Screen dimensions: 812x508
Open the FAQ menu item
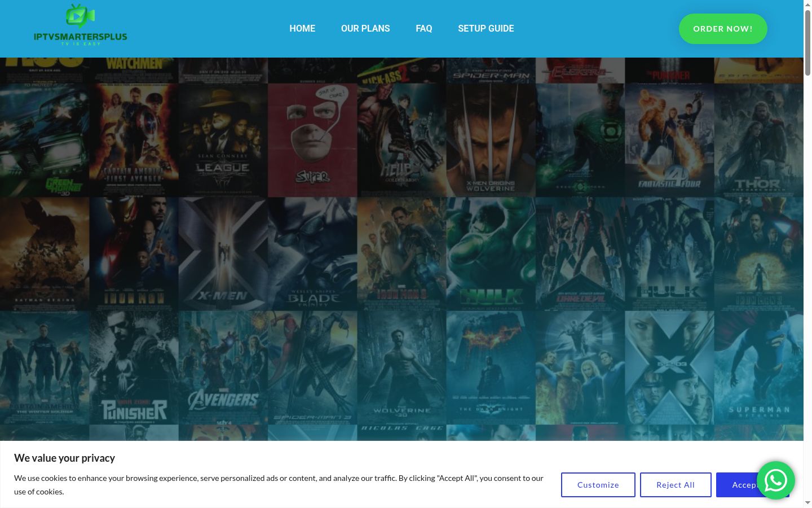point(424,28)
